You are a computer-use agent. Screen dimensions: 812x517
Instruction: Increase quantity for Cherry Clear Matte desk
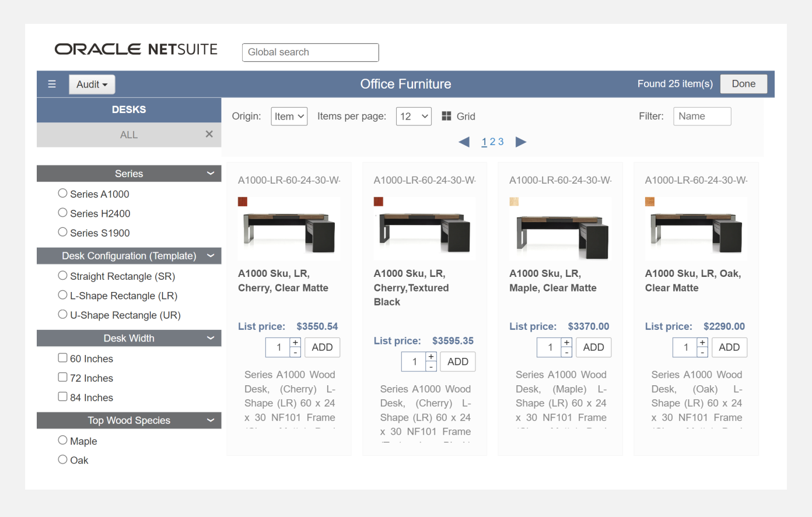pos(296,343)
